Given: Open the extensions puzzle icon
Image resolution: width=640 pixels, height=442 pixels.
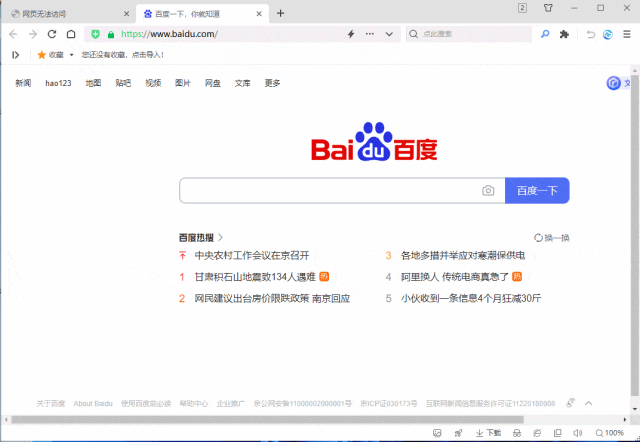Looking at the screenshot, I should tap(564, 34).
